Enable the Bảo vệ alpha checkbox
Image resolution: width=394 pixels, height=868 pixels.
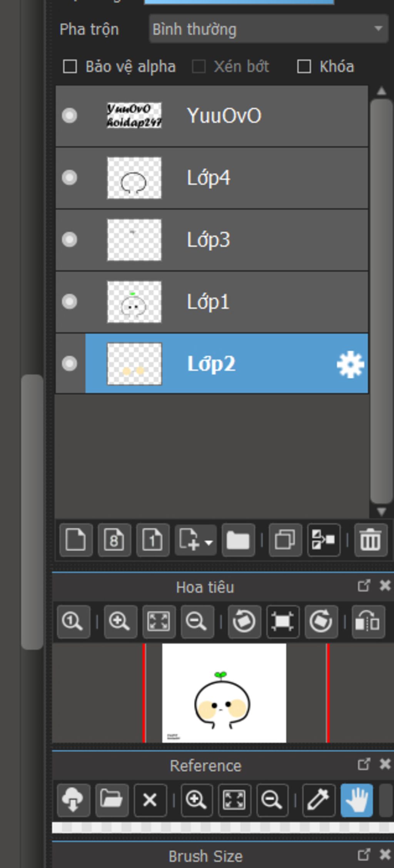pyautogui.click(x=70, y=67)
